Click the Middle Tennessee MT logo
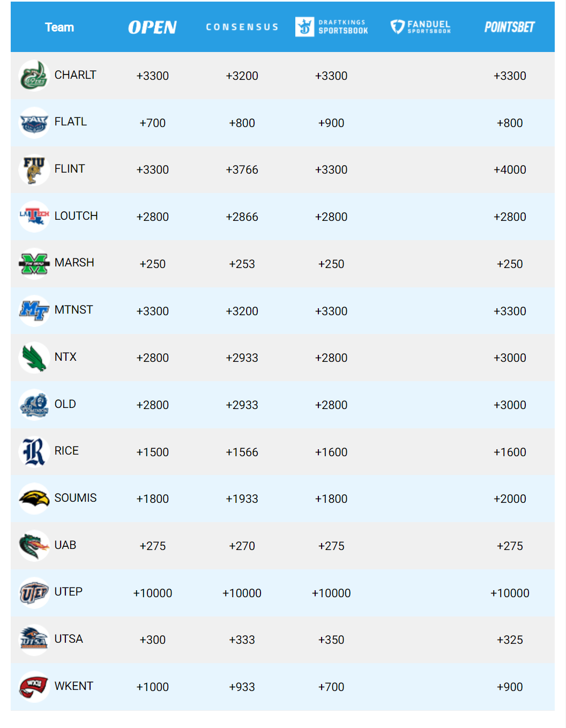Image resolution: width=566 pixels, height=728 pixels. (34, 310)
